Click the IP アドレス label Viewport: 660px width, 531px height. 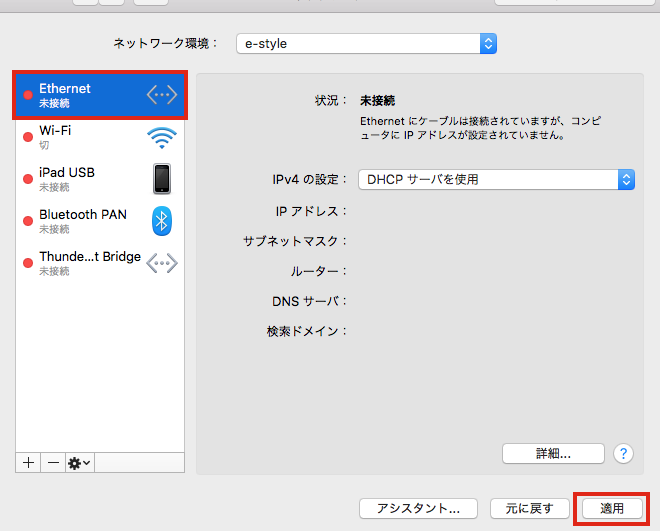311,211
